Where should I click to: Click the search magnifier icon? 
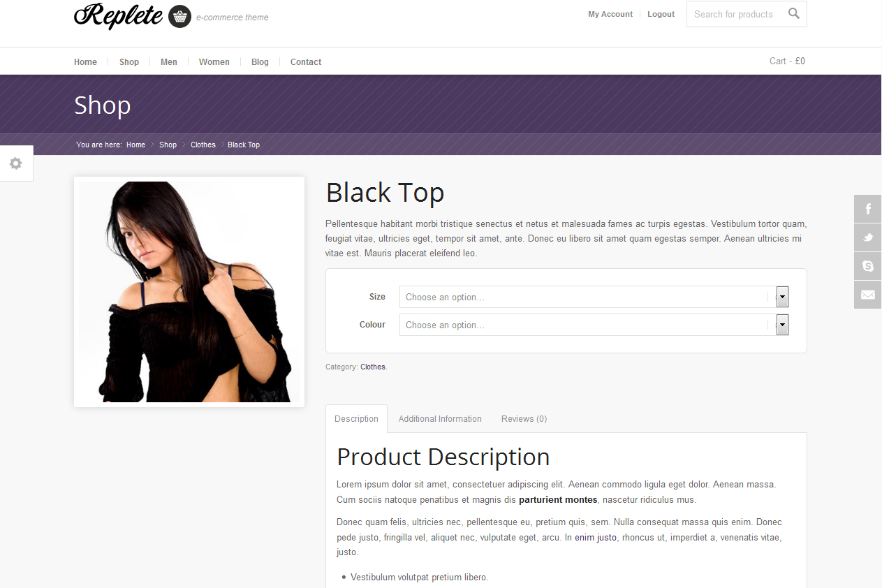793,13
